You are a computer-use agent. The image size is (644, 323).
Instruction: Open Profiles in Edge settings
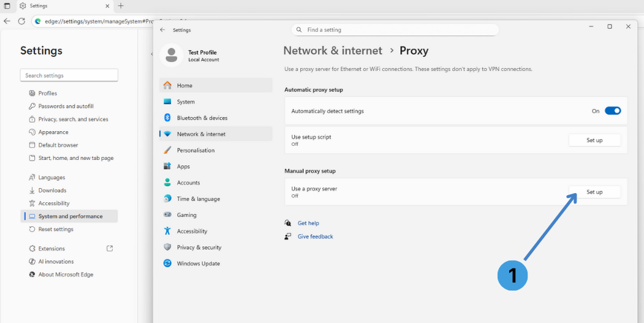click(69, 93)
